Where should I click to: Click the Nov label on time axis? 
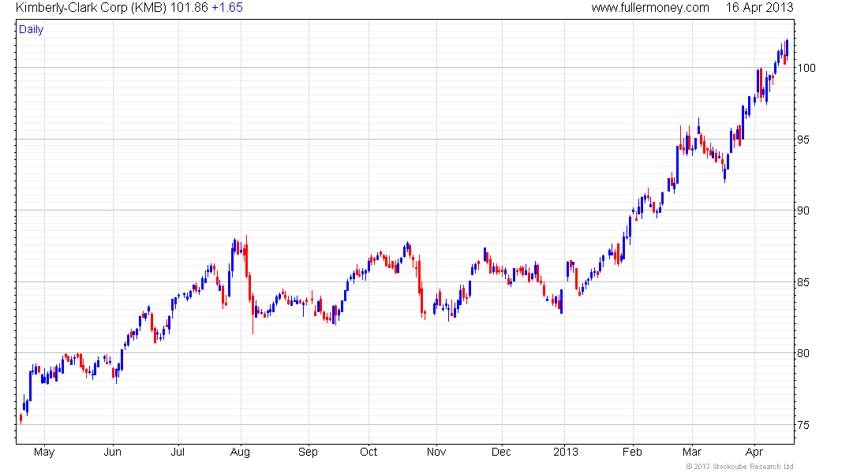point(436,452)
